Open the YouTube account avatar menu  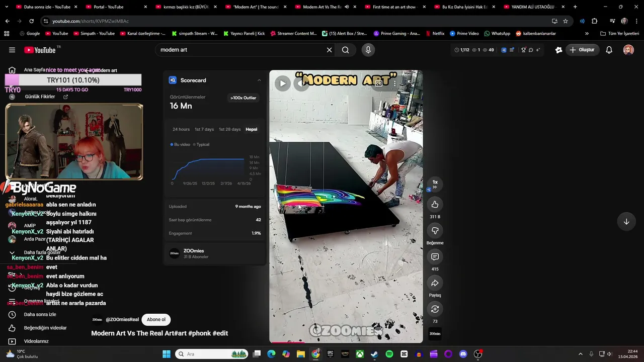point(628,50)
